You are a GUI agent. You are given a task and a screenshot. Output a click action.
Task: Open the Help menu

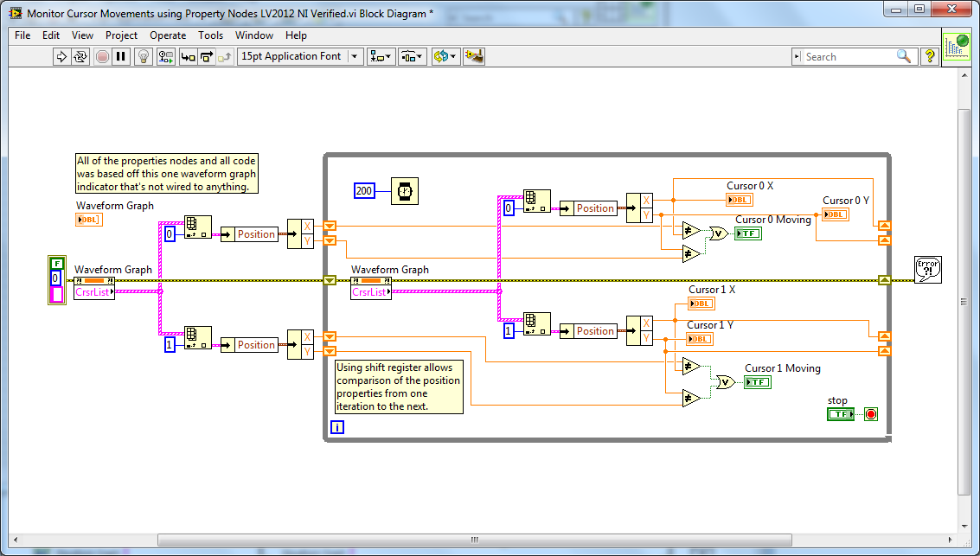click(297, 35)
